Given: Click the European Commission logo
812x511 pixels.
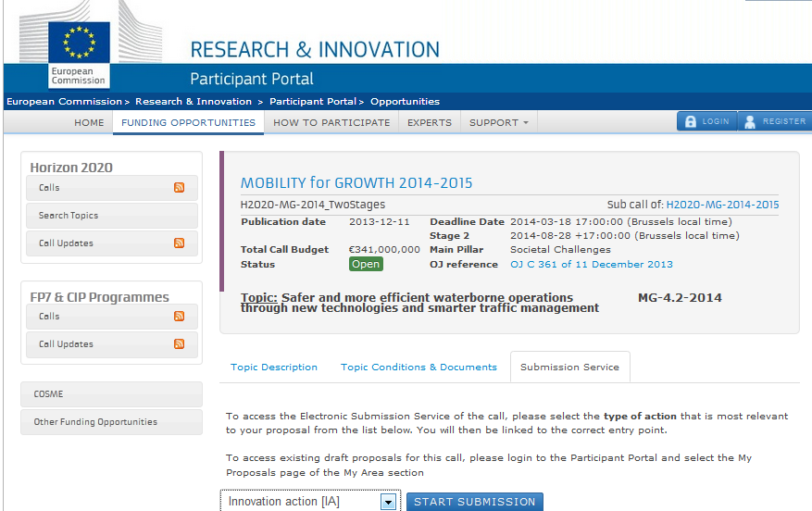Looking at the screenshot, I should tap(80, 55).
